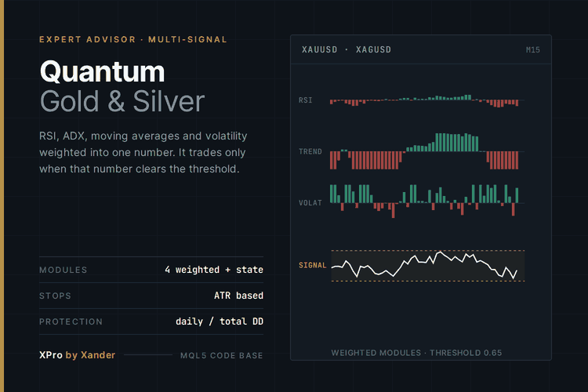The height and width of the screenshot is (392, 588).
Task: Click the 'VOLAT' chart row label
Action: click(310, 203)
